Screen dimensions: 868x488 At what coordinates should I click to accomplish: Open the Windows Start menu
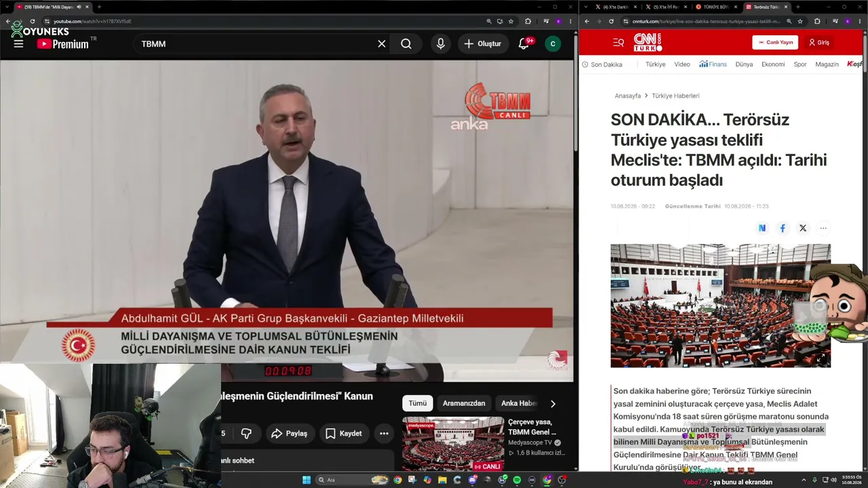[x=307, y=480]
